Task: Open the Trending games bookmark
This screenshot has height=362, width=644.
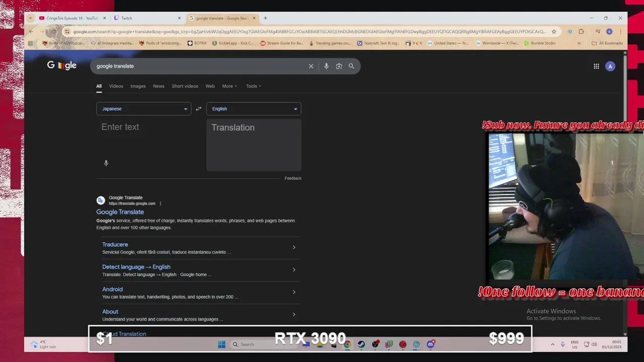Action: 330,43
